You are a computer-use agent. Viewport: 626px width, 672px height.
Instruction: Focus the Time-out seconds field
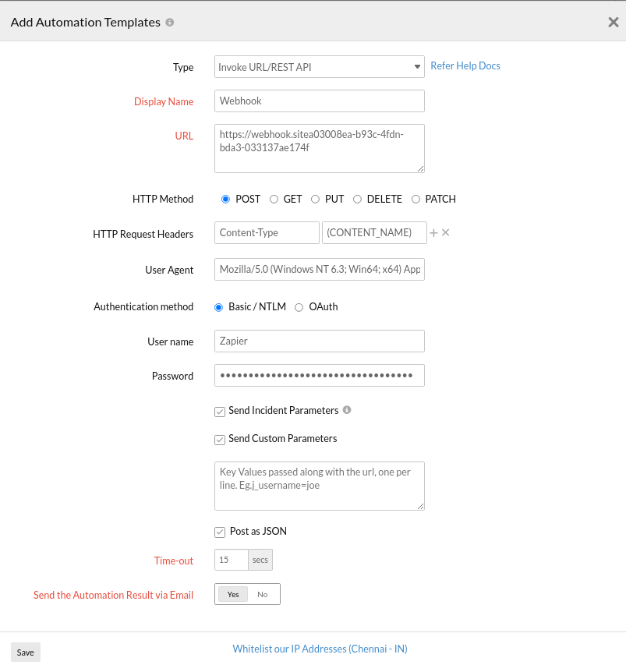[x=232, y=561]
